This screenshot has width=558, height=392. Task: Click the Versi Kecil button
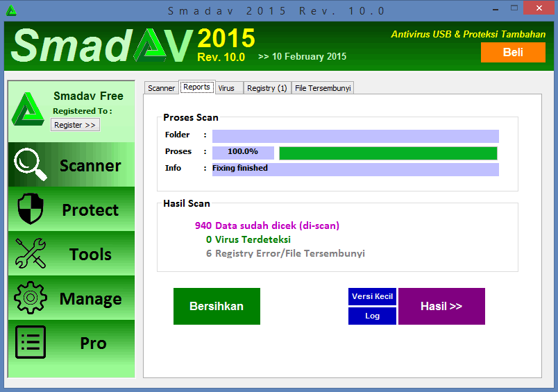[372, 296]
